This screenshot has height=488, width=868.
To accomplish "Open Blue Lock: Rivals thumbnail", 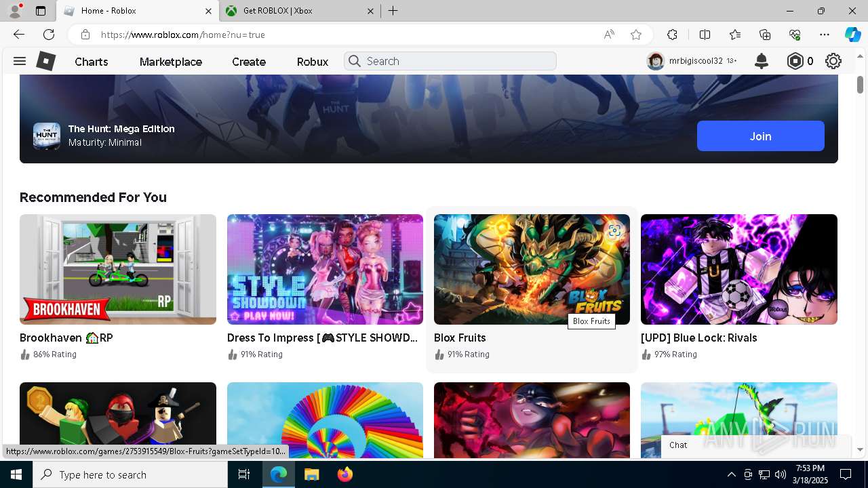I will 739,270.
